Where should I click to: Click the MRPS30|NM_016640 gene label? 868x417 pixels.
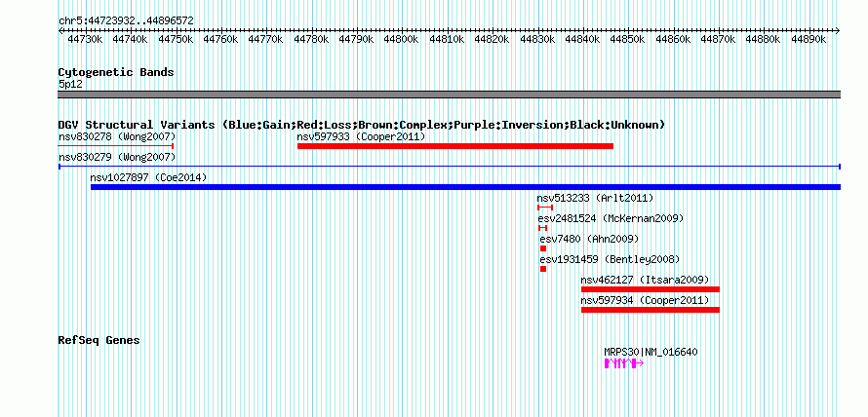click(x=651, y=352)
